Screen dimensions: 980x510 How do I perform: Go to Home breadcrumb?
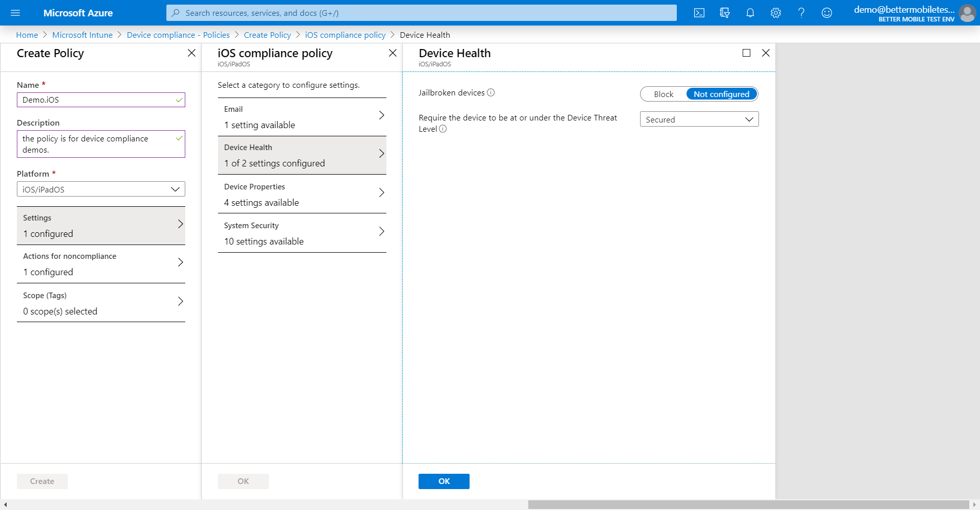27,35
